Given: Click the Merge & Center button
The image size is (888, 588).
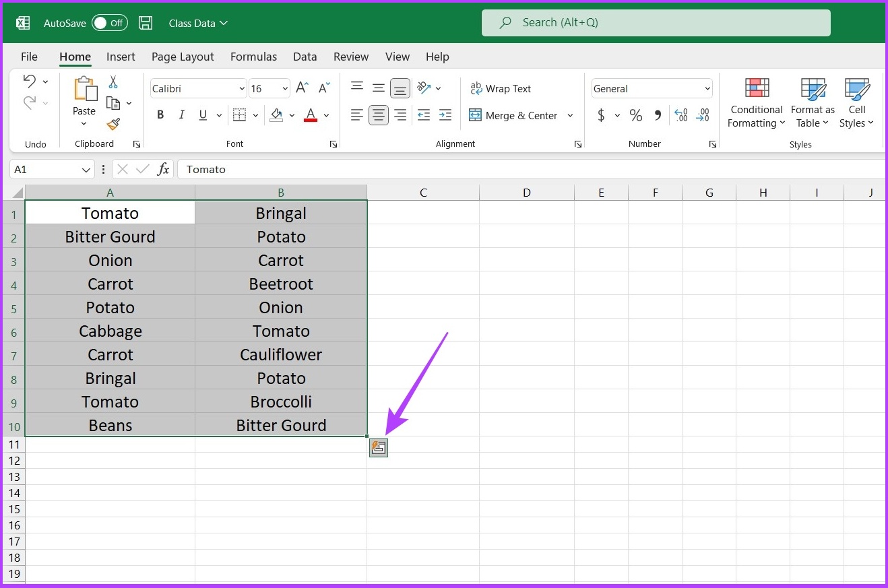Looking at the screenshot, I should click(x=513, y=115).
